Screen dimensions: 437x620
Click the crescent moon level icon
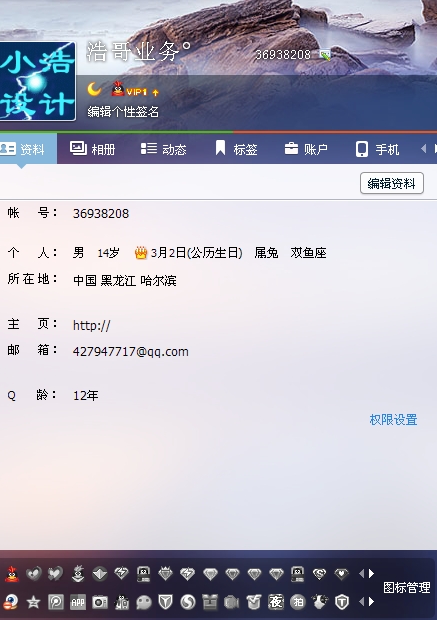coord(95,89)
